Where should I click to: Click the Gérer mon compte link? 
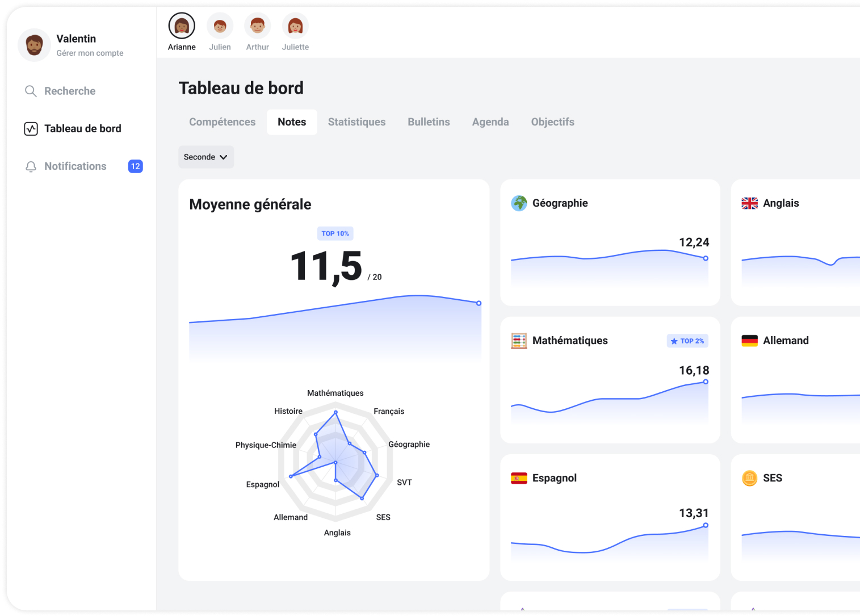click(90, 53)
